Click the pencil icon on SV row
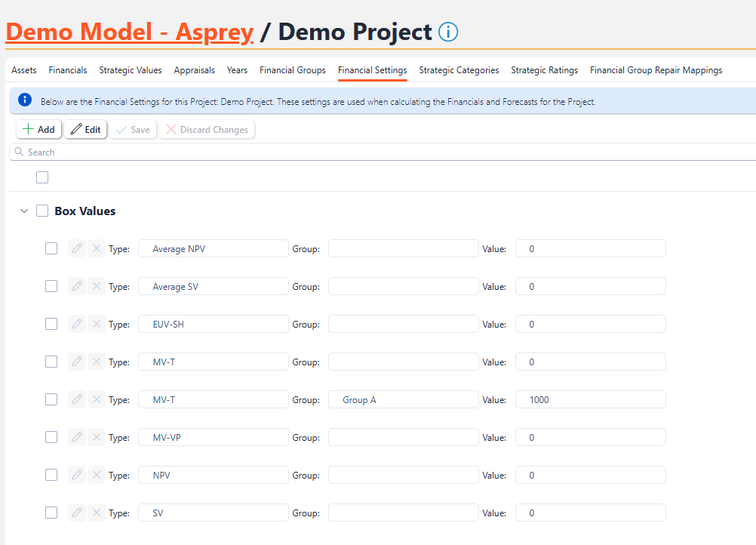Image resolution: width=756 pixels, height=545 pixels. 77,513
